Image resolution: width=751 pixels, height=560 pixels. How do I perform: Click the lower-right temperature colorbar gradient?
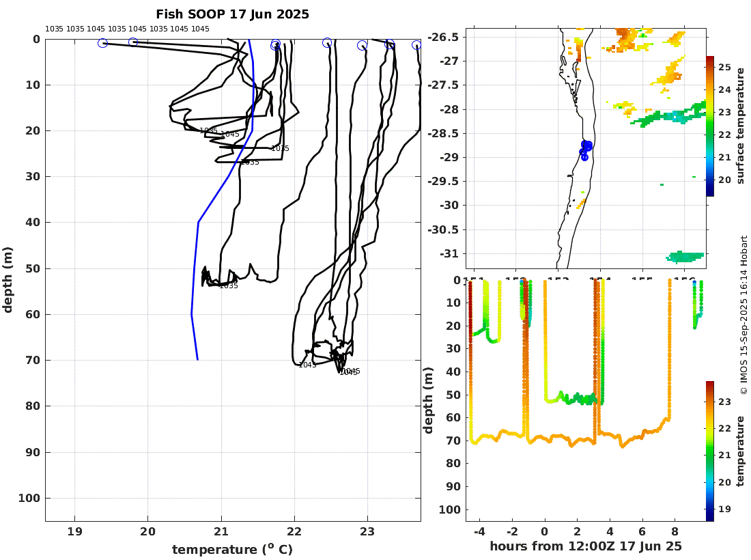pyautogui.click(x=710, y=451)
